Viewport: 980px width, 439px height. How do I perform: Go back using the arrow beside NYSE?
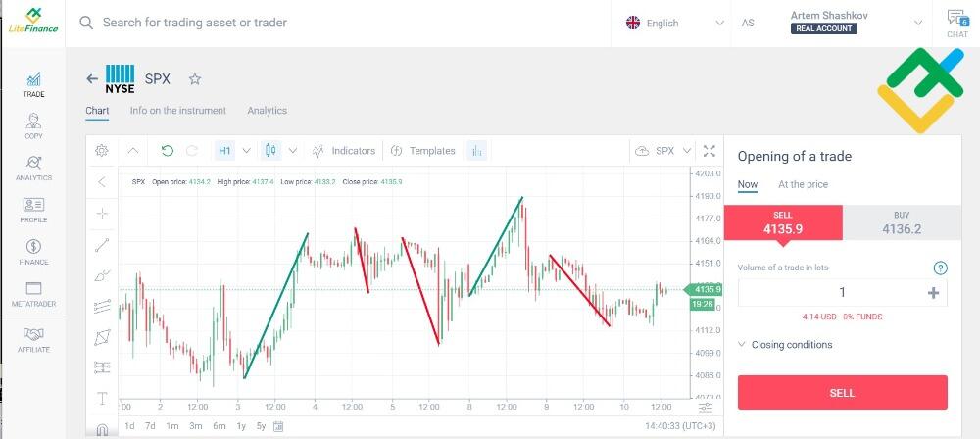pyautogui.click(x=92, y=78)
